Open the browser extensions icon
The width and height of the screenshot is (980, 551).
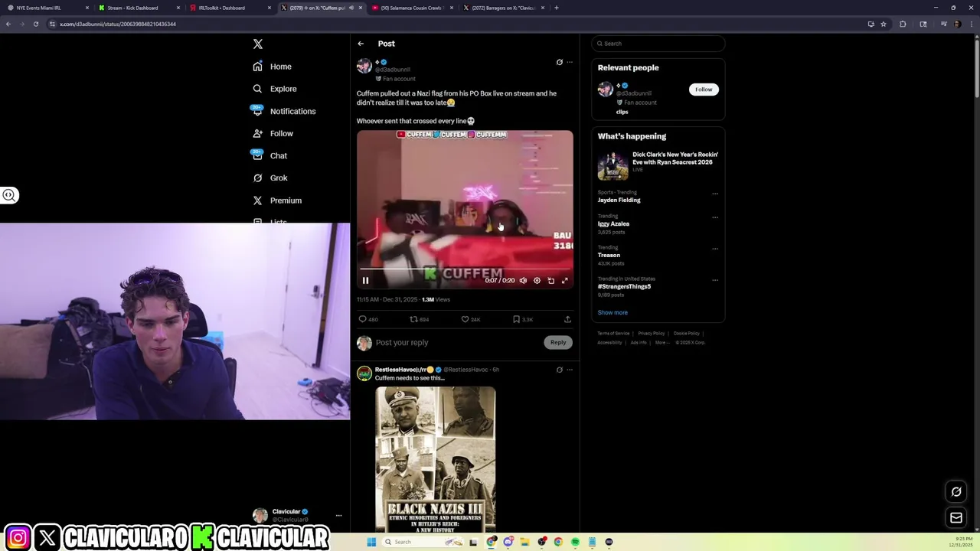tap(903, 24)
